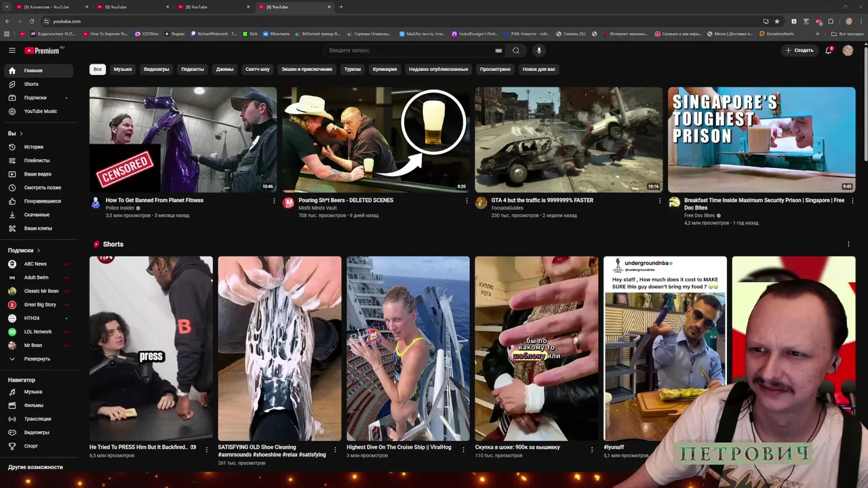Open the Police Insider channel avatar
Viewport: 868px width, 488px height.
(x=96, y=202)
